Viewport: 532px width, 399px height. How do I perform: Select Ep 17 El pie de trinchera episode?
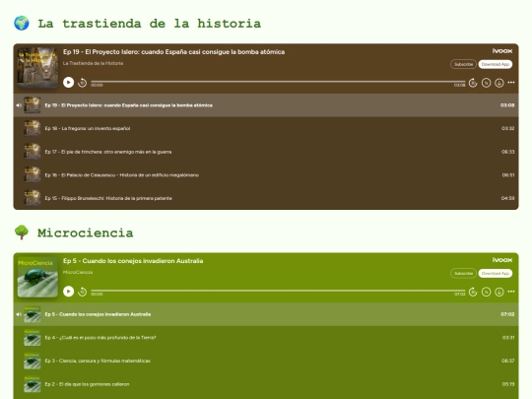pyautogui.click(x=266, y=152)
